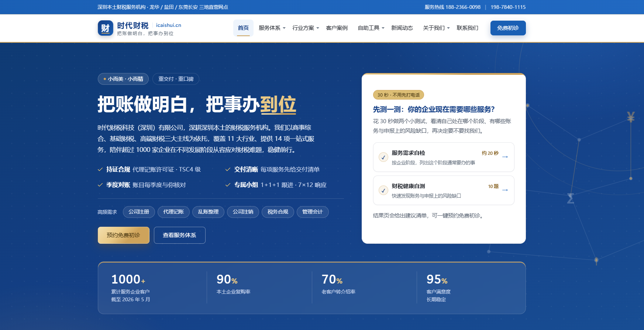Click 重交付 · 重口碑 badge

tap(176, 79)
